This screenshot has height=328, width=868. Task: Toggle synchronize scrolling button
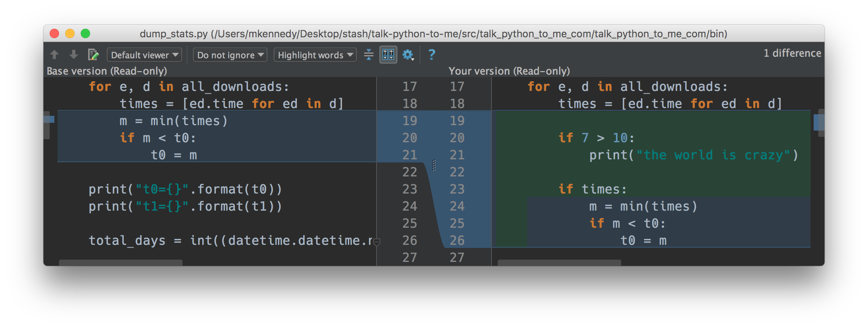click(388, 55)
